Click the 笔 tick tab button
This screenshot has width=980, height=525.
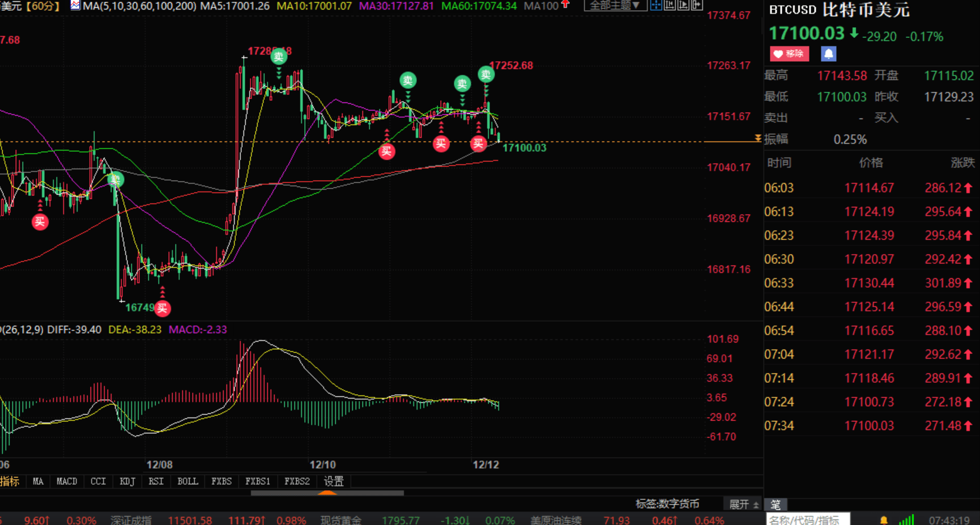[776, 504]
